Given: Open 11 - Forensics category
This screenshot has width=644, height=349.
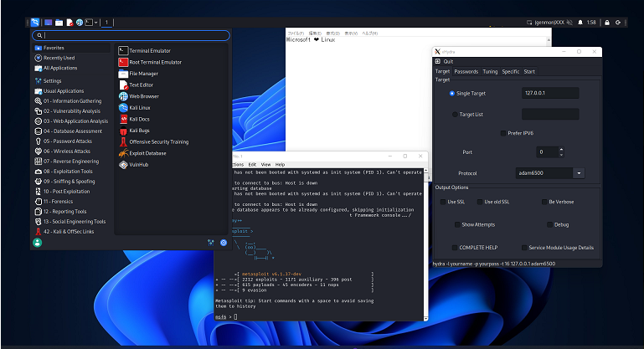Looking at the screenshot, I should tap(72, 201).
